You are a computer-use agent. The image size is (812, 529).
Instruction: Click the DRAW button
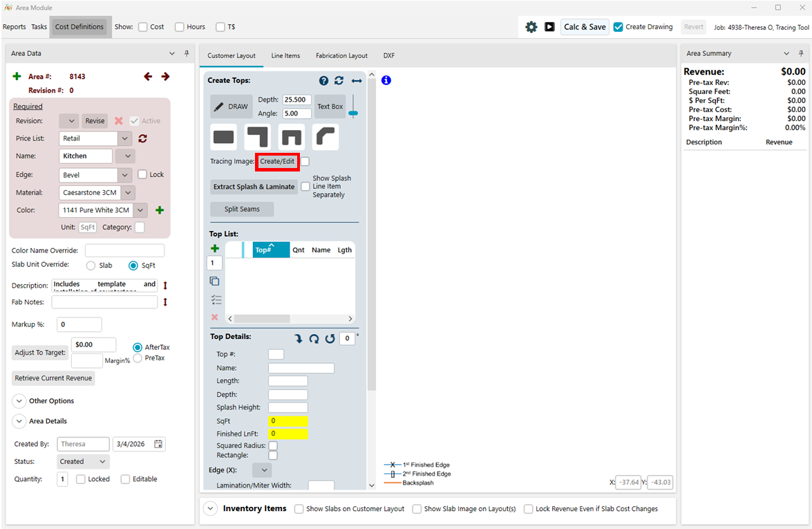[x=232, y=106]
